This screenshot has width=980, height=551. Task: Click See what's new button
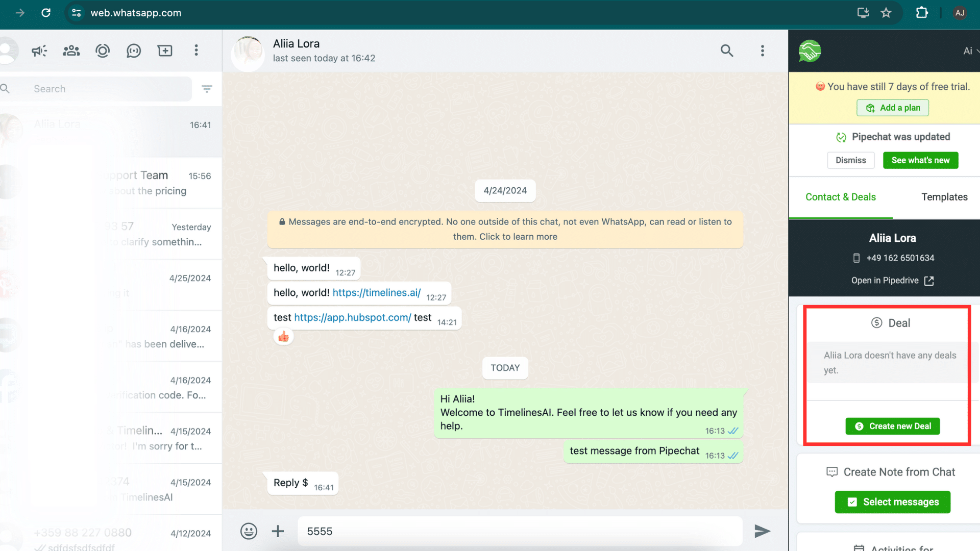point(920,160)
